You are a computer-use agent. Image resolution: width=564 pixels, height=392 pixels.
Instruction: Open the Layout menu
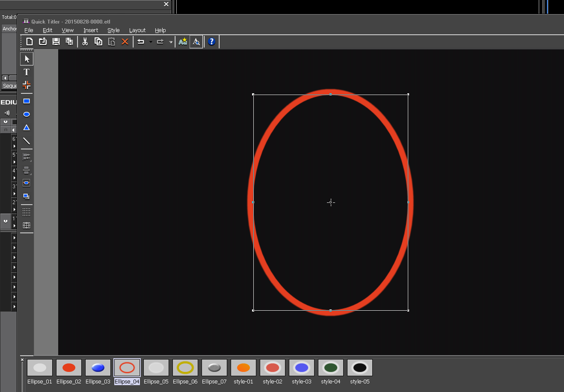tap(137, 30)
